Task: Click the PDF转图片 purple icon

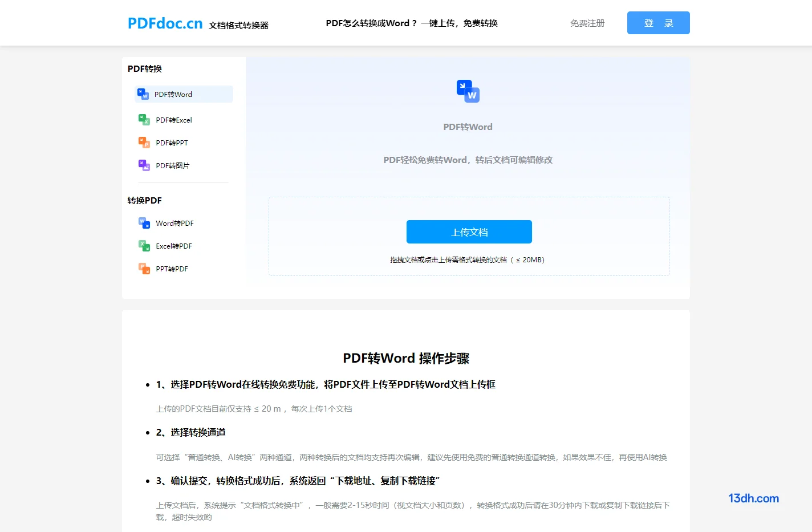Action: pyautogui.click(x=144, y=165)
